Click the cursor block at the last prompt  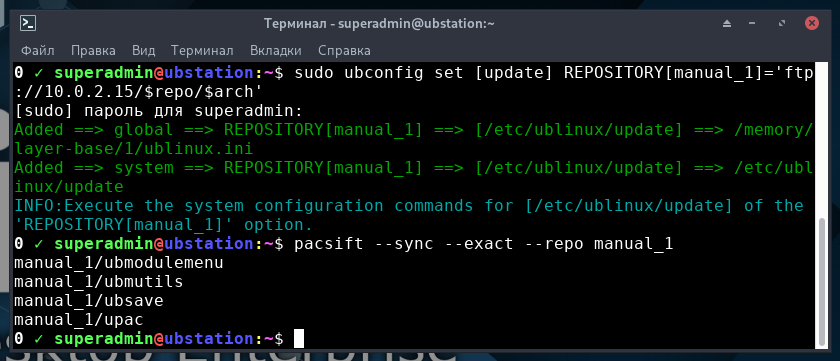(299, 339)
